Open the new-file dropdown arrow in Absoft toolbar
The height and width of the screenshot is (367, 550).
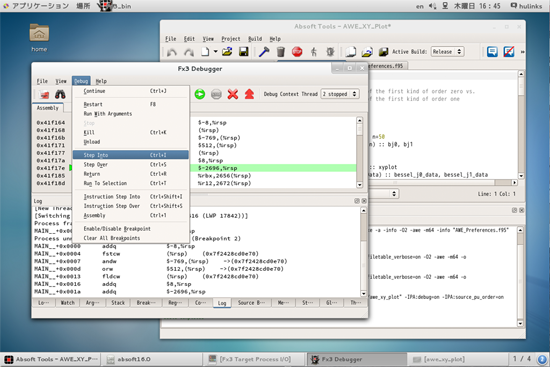(x=215, y=52)
